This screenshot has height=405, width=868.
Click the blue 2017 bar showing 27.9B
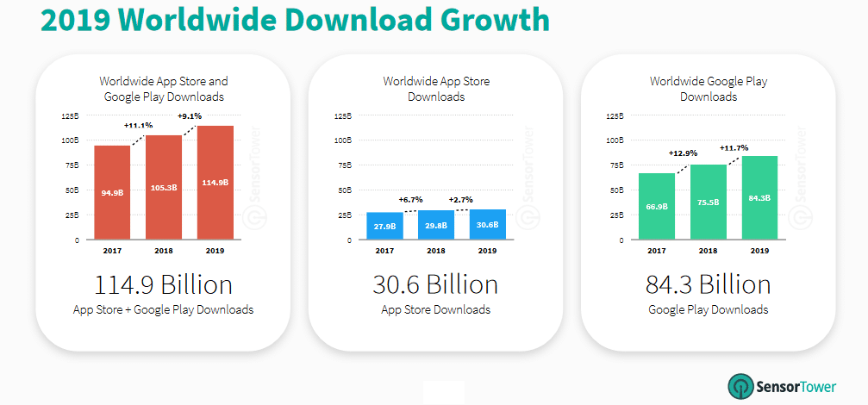(x=384, y=226)
